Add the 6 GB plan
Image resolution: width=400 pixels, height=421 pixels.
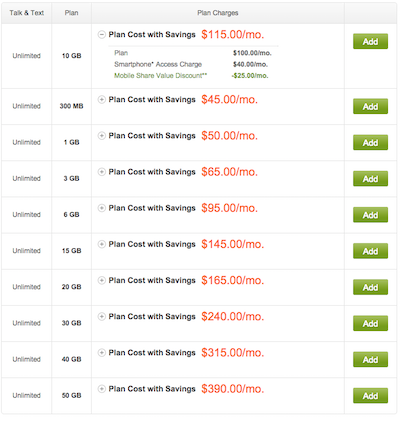370,215
